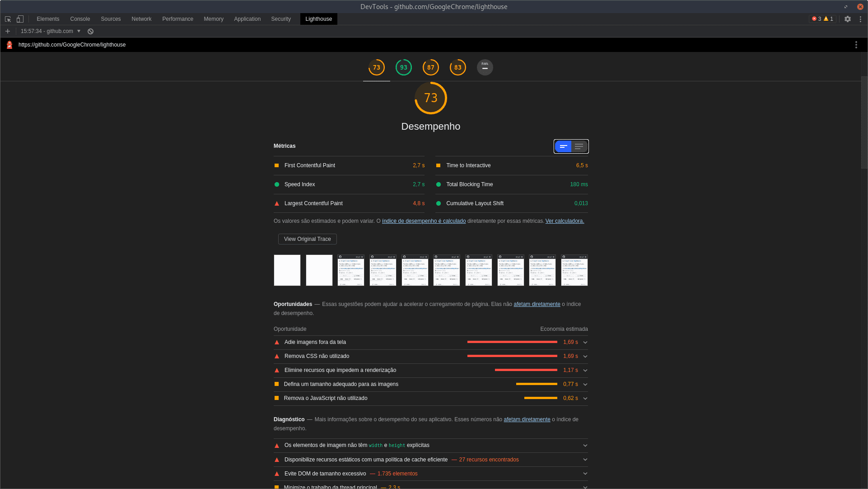The width and height of the screenshot is (868, 489).
Task: Select the Performance score gauge 73
Action: [x=377, y=67]
